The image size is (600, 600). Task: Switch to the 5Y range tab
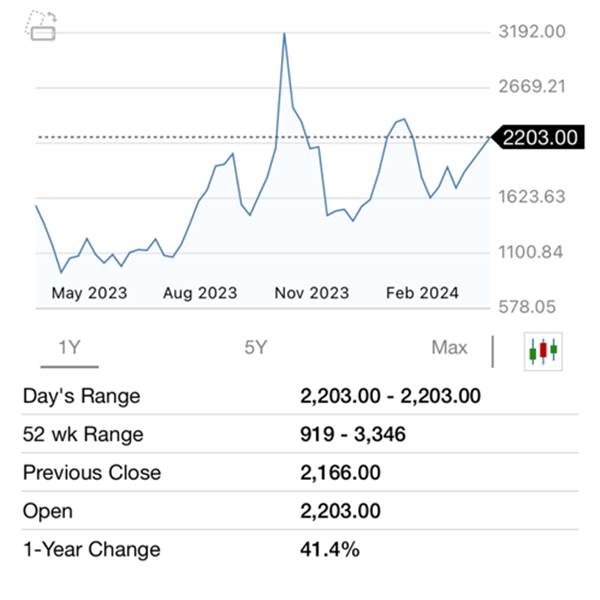tap(256, 348)
